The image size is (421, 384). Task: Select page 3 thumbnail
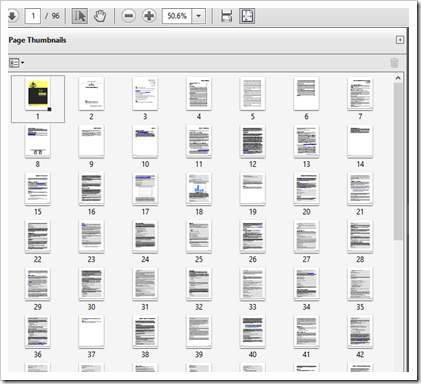point(145,94)
